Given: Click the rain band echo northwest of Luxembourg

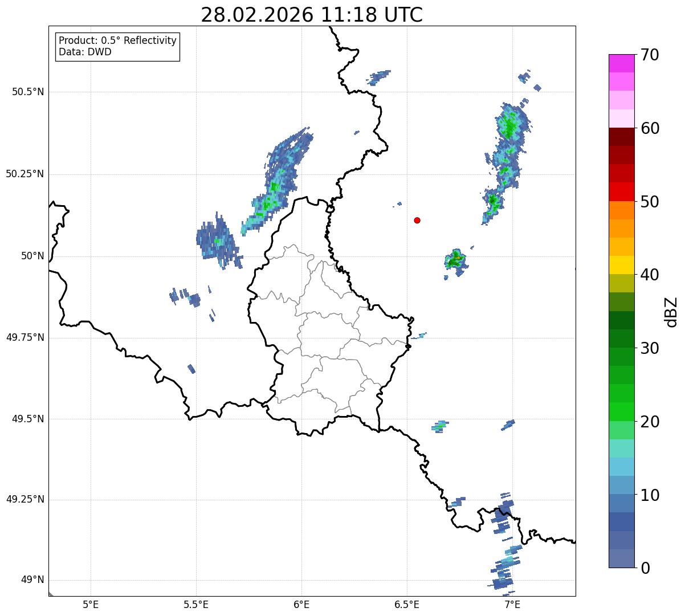Looking at the screenshot, I should point(277,181).
